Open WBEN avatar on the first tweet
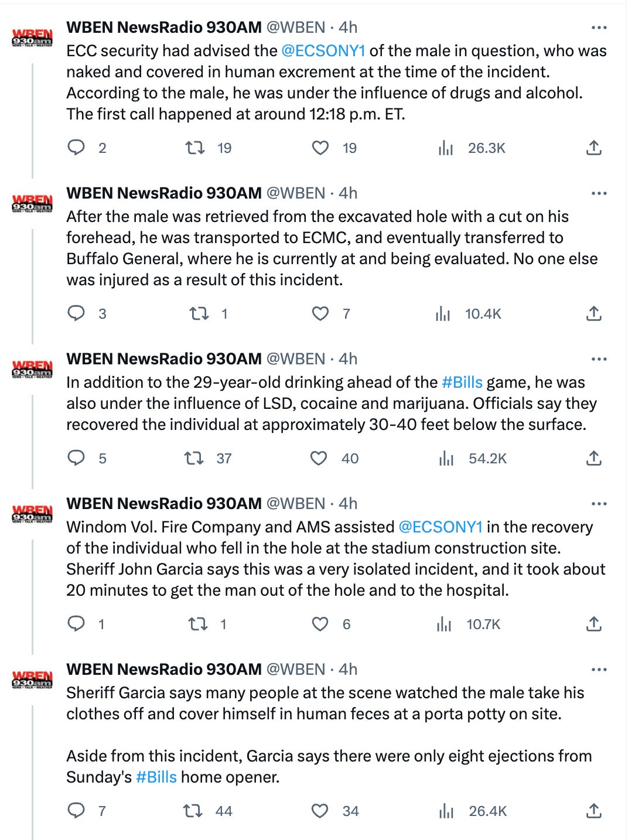Image resolution: width=642 pixels, height=840 pixels. pos(32,37)
